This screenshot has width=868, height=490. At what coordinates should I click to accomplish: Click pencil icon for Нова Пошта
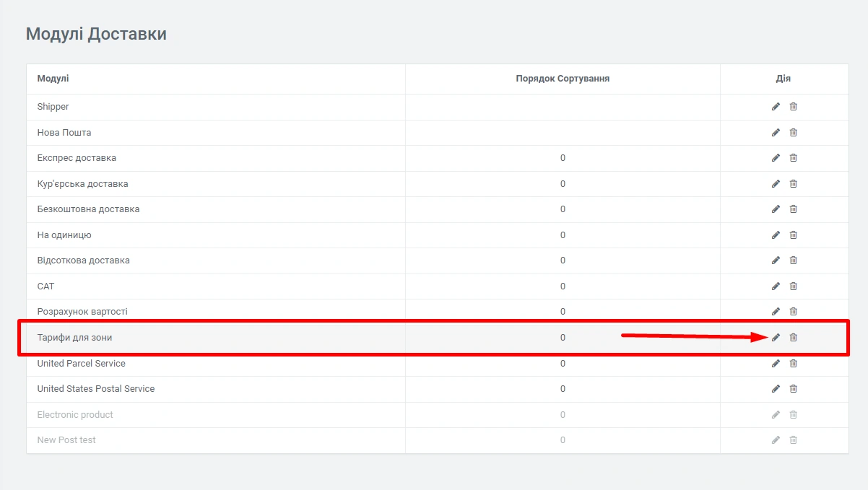pos(776,132)
